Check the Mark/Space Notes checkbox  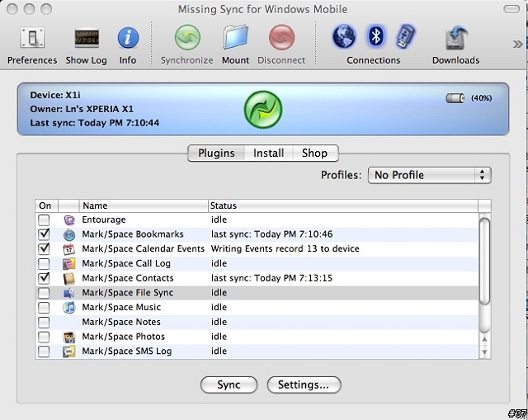44,323
